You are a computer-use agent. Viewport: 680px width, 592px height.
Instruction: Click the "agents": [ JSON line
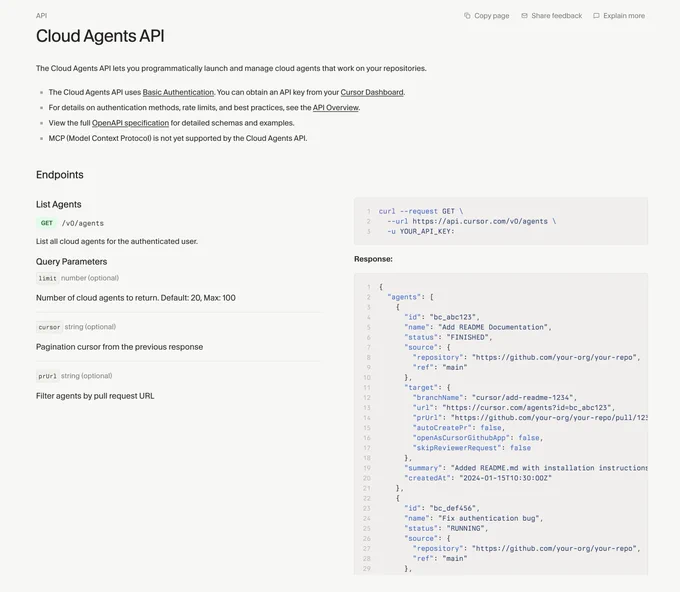pyautogui.click(x=410, y=297)
